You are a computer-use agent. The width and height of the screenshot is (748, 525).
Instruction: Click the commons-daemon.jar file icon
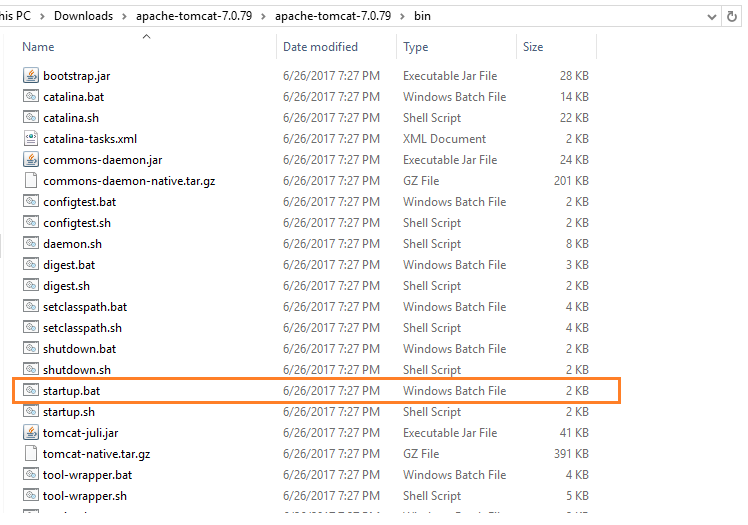click(31, 159)
